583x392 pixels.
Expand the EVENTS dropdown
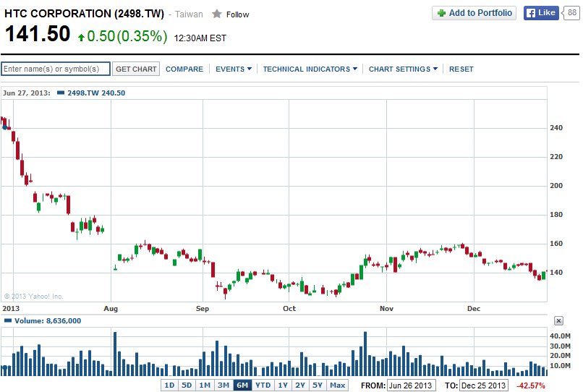234,69
